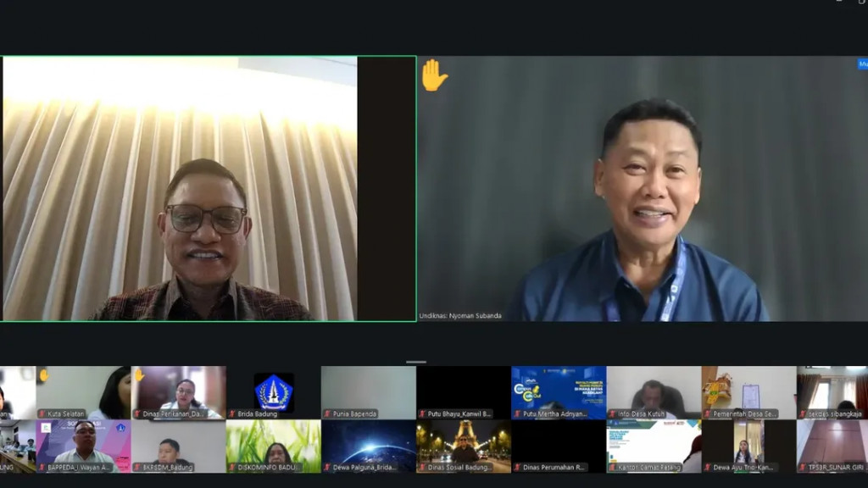This screenshot has width=868, height=488.
Task: Click muted mic icon beside Punia Bapenda
Action: tap(327, 414)
